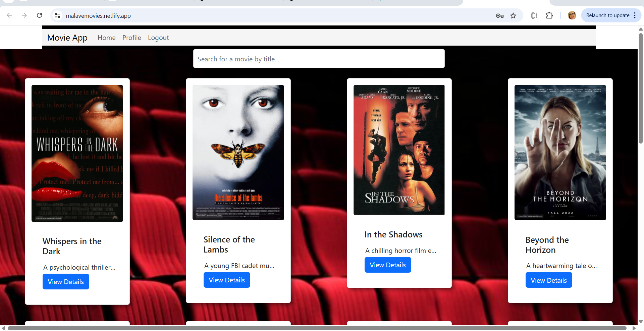Open site information icon in address bar
The height and width of the screenshot is (331, 644).
(x=58, y=15)
